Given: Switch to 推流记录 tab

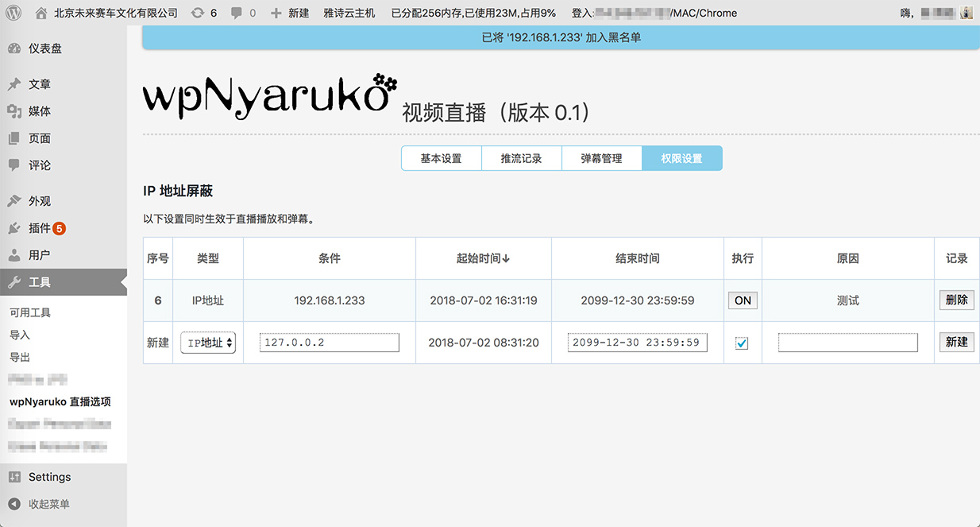Looking at the screenshot, I should click(x=522, y=158).
